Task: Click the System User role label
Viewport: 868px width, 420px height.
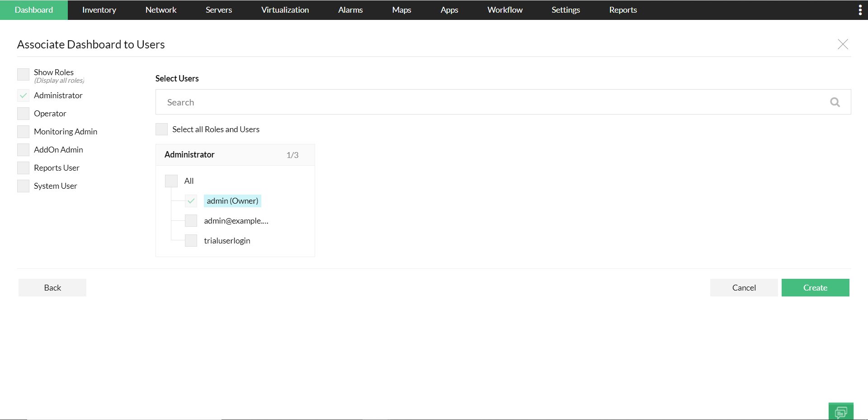Action: (x=56, y=186)
